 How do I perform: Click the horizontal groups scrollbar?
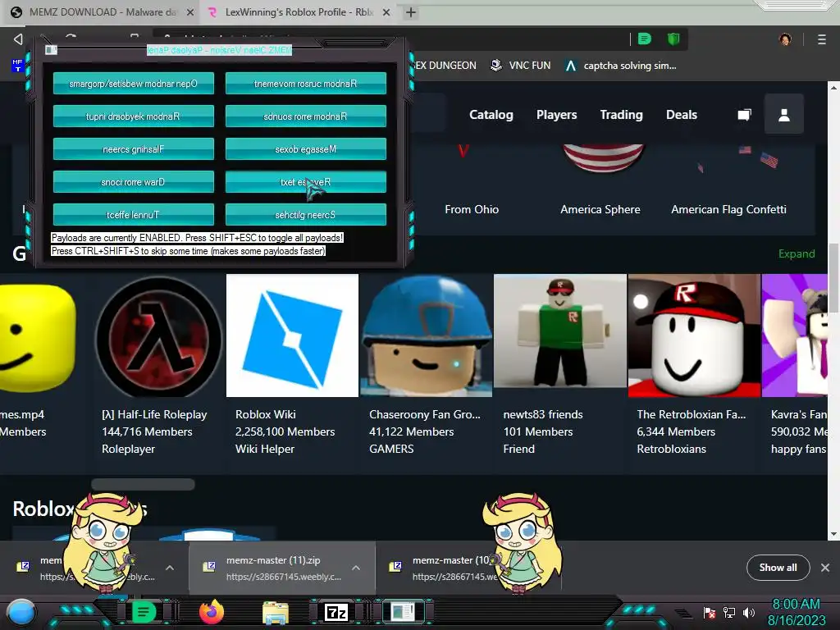tap(143, 484)
